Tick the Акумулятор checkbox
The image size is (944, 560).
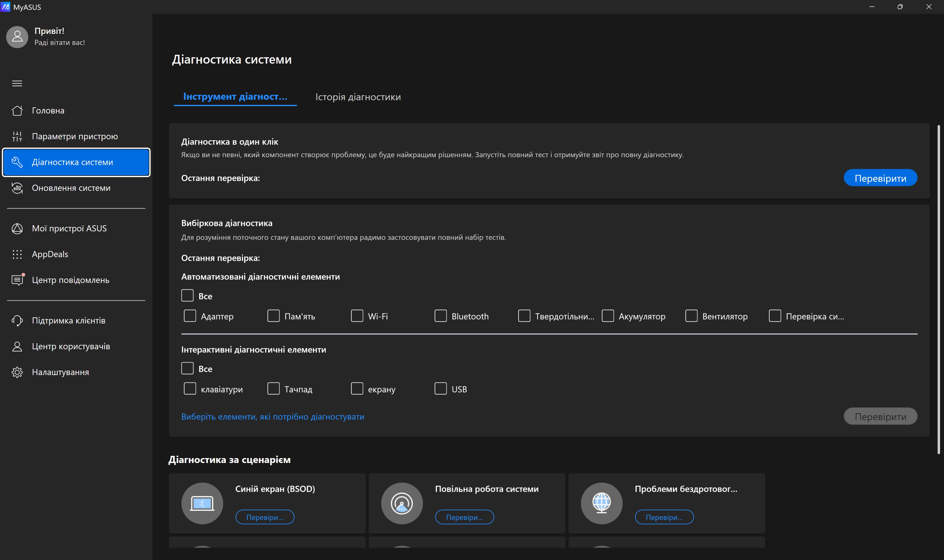point(607,316)
